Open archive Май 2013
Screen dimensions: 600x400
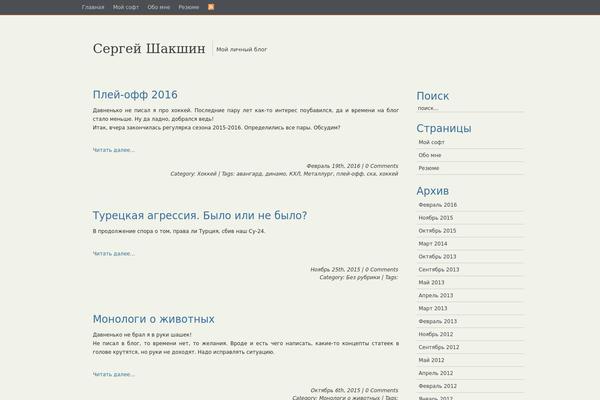(431, 282)
